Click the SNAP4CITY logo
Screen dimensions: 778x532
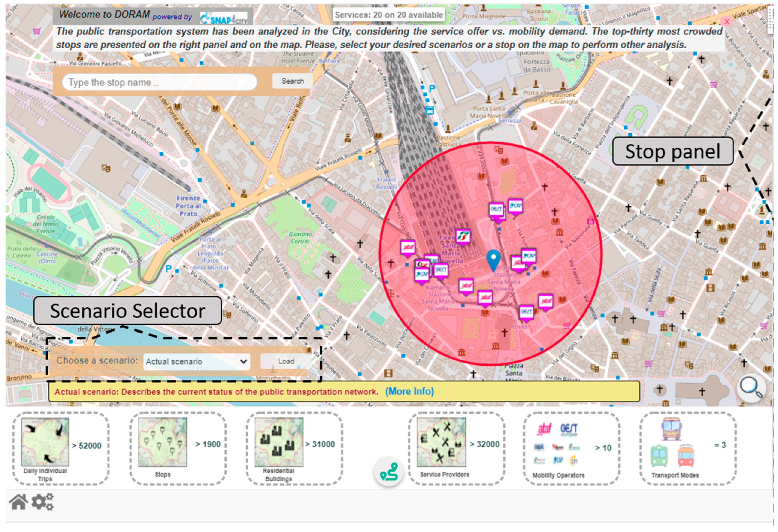[224, 18]
